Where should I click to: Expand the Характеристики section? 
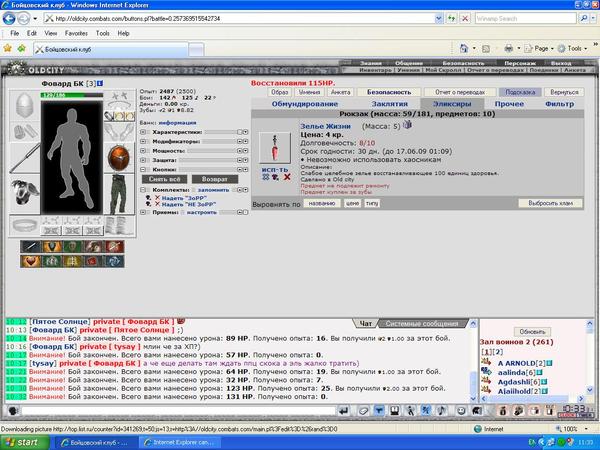click(143, 132)
